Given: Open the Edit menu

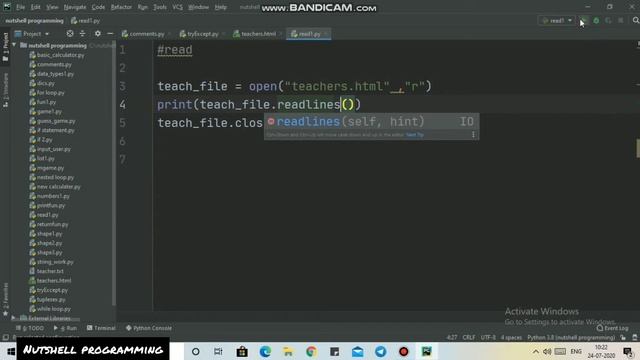Looking at the screenshot, I should [36, 7].
